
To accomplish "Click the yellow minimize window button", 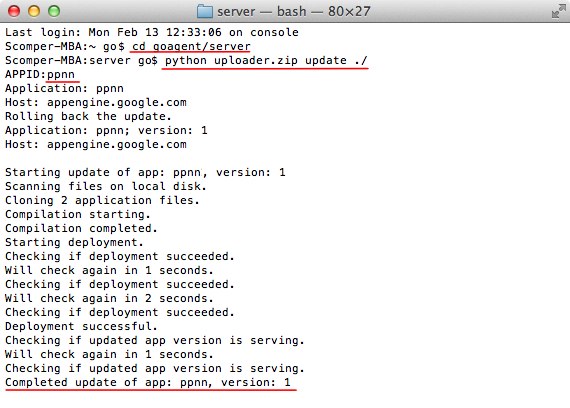I will [x=34, y=11].
